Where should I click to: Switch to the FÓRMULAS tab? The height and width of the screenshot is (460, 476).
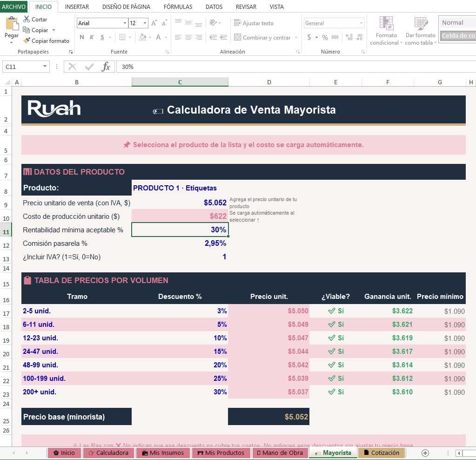(178, 7)
